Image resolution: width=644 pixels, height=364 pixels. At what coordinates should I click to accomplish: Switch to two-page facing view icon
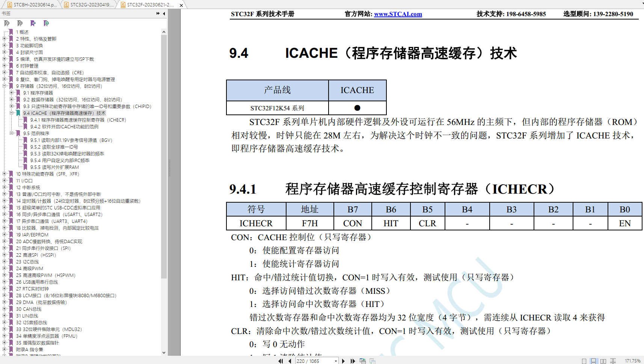(603, 361)
